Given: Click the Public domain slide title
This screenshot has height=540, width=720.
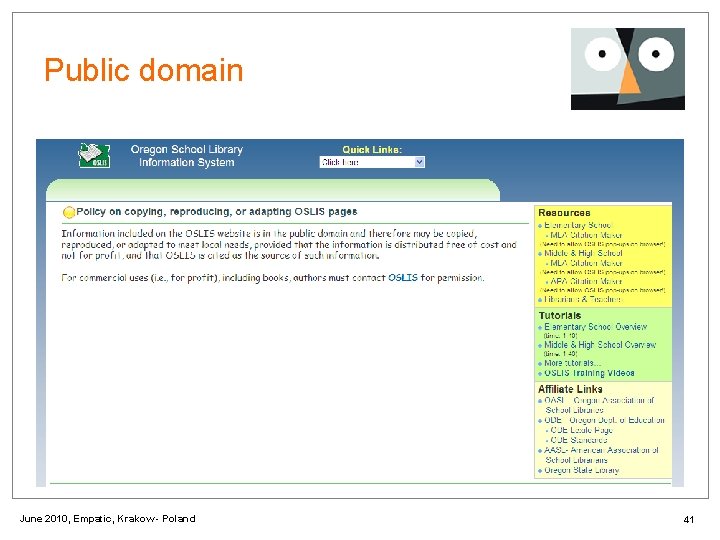Looking at the screenshot, I should point(144,70).
